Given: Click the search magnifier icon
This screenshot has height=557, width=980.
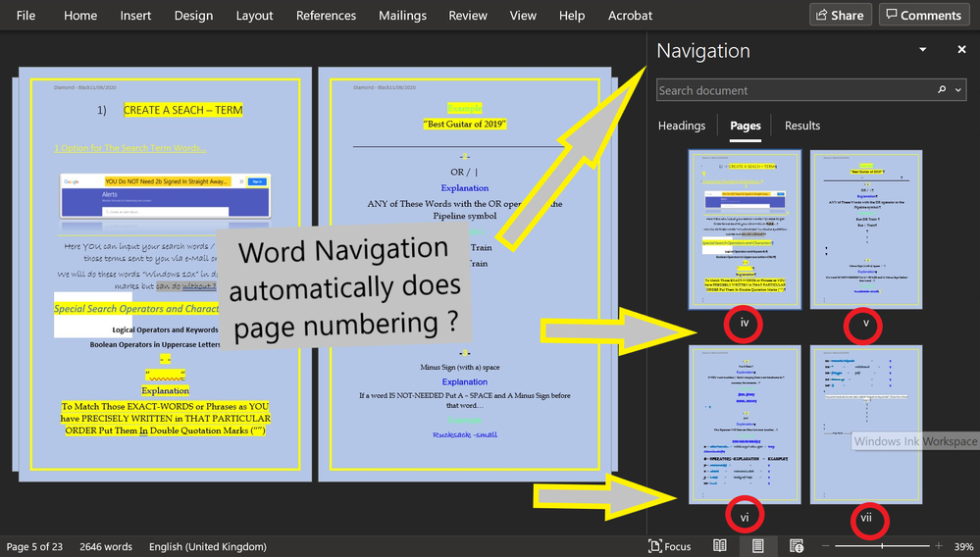Looking at the screenshot, I should 942,90.
